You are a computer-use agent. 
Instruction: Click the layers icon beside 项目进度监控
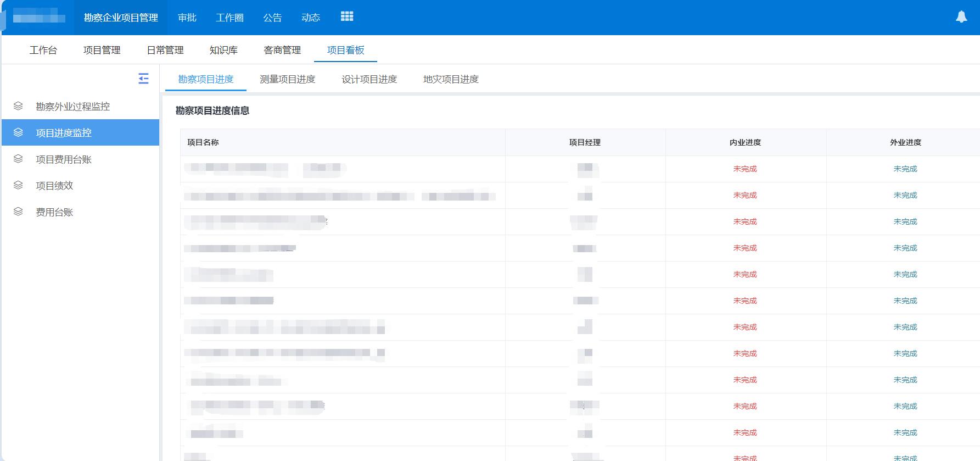click(18, 132)
